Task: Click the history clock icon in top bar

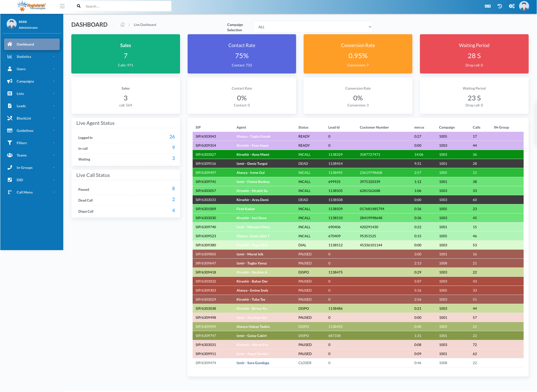Action: (x=500, y=6)
